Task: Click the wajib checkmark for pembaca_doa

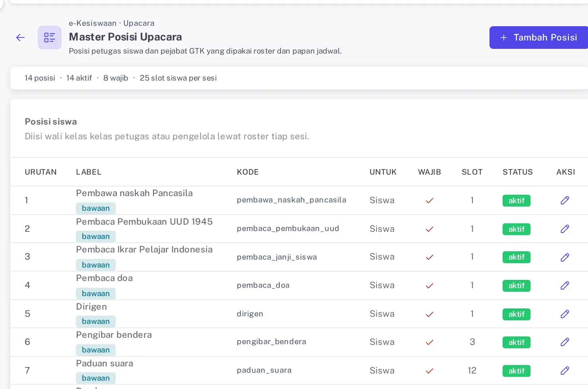Action: pyautogui.click(x=429, y=286)
